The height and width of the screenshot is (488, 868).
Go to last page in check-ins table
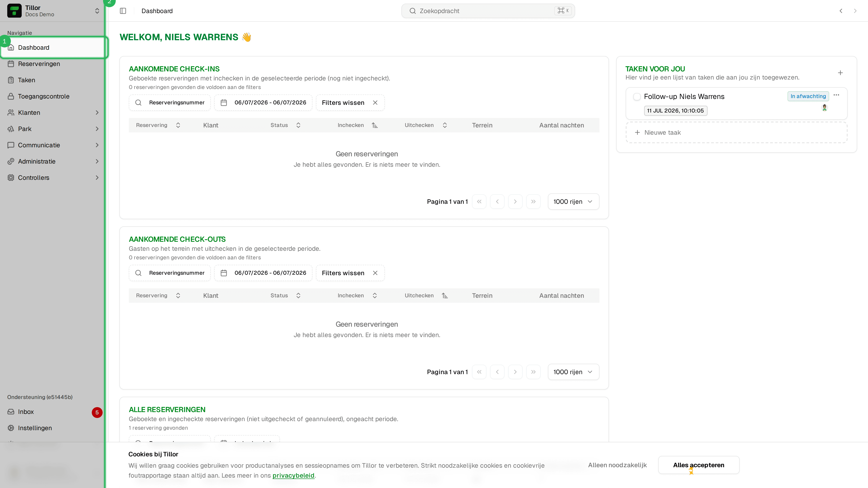click(x=533, y=201)
